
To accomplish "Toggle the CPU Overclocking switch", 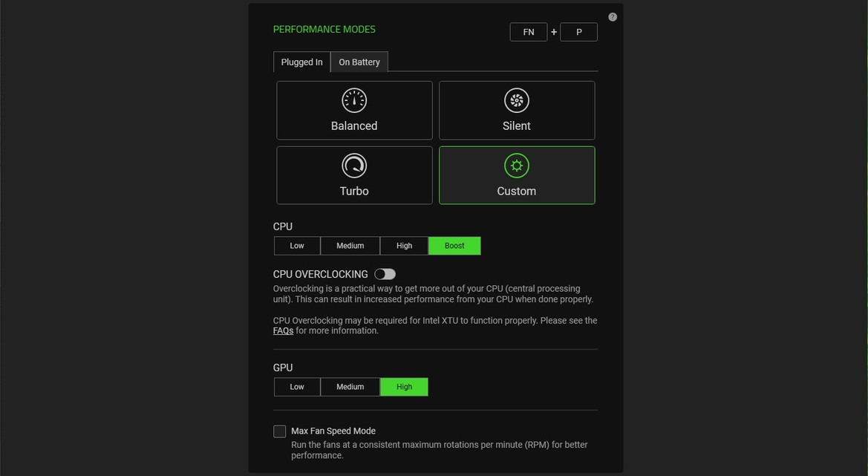I will tap(385, 274).
